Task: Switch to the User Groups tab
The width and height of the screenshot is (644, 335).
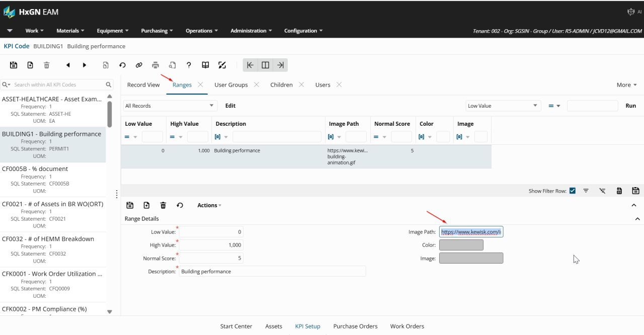Action: tap(231, 85)
